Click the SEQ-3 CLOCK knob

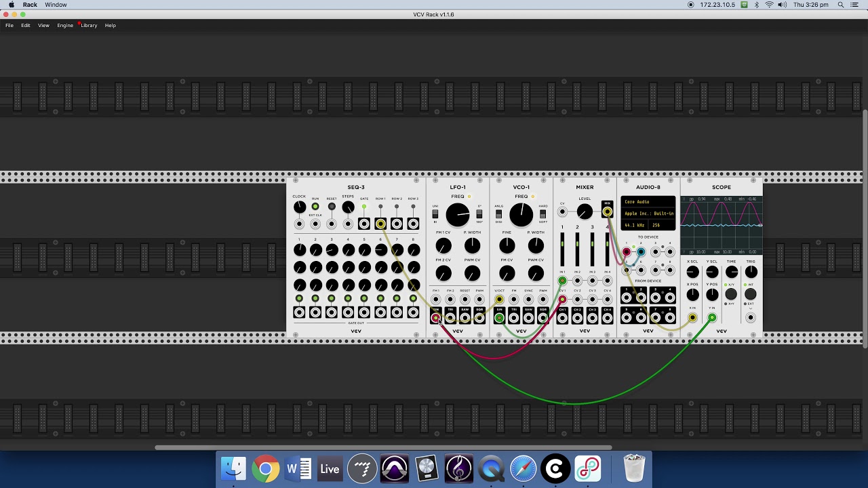coord(299,207)
